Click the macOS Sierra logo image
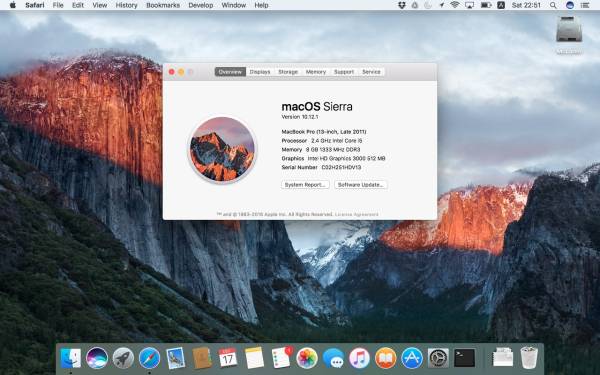 (x=222, y=149)
